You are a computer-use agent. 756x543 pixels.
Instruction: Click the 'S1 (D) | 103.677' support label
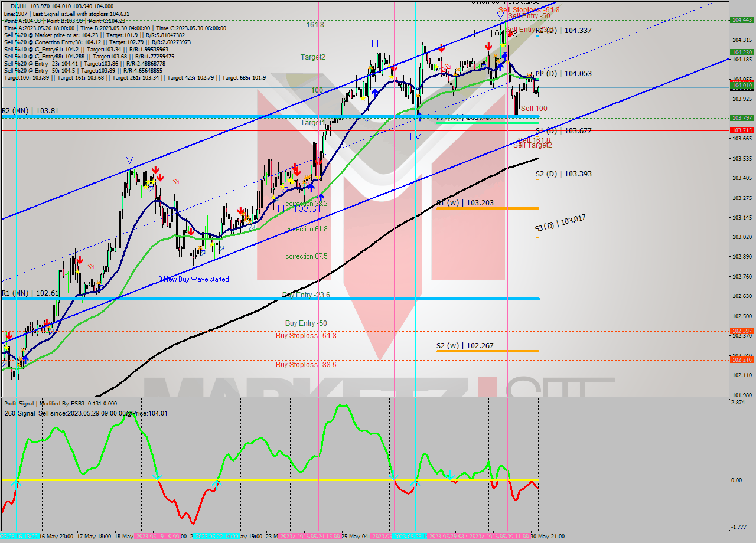click(x=563, y=131)
